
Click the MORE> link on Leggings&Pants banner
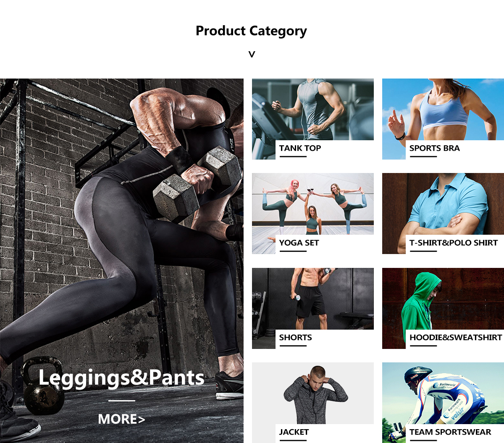pos(121,419)
